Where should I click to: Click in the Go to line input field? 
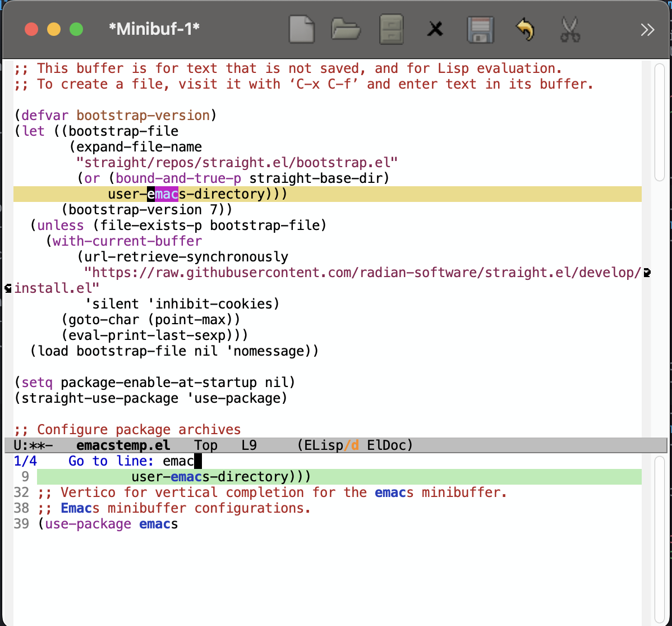[182, 461]
